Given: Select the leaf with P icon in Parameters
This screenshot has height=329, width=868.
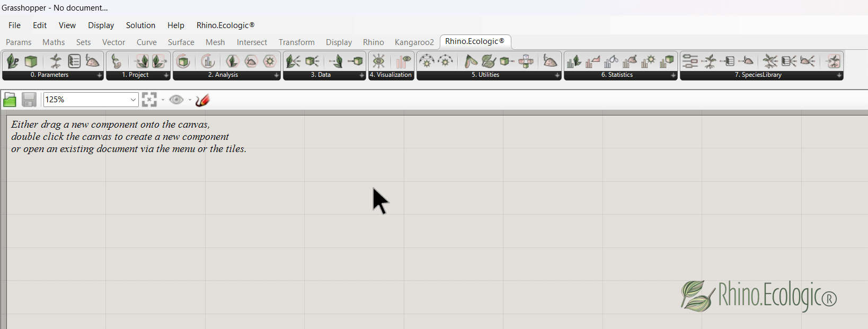Looking at the screenshot, I should coord(13,61).
